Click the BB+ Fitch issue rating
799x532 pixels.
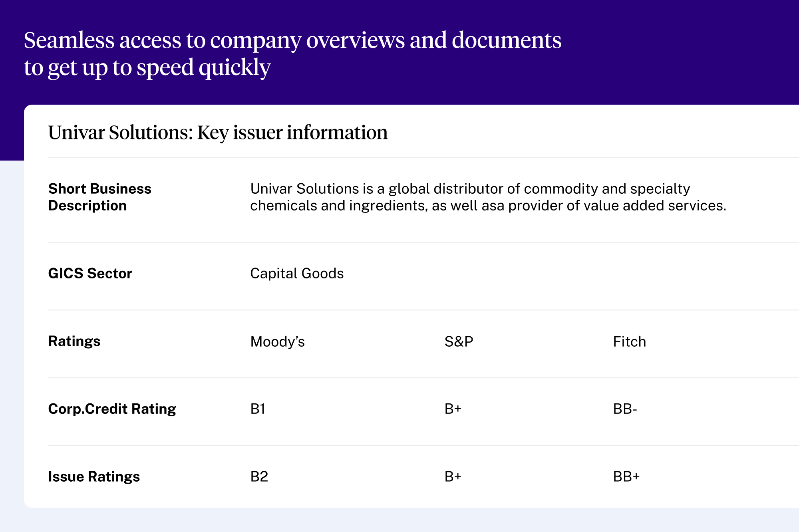point(626,477)
